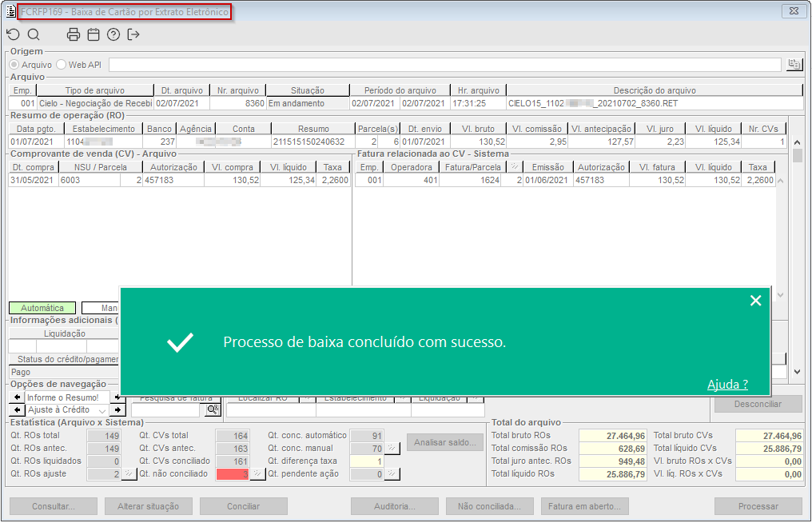Select the Automática tab
The width and height of the screenshot is (812, 523).
point(42,308)
